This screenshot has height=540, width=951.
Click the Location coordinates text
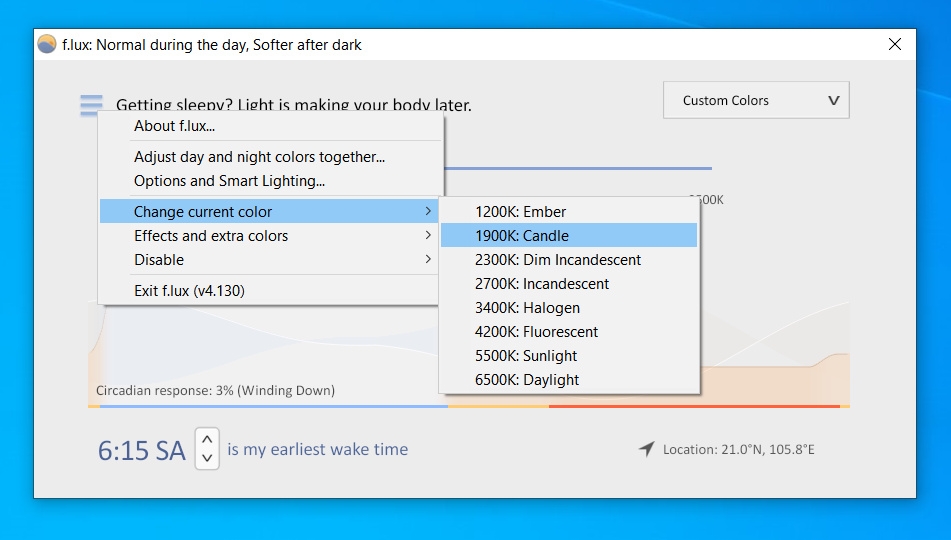pyautogui.click(x=738, y=450)
